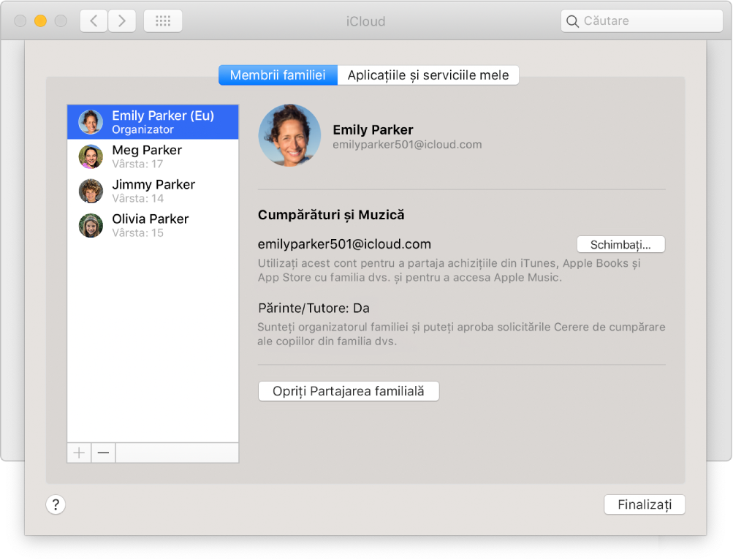
Task: Click the Părinte/Tutore: Da text
Action: click(x=314, y=309)
